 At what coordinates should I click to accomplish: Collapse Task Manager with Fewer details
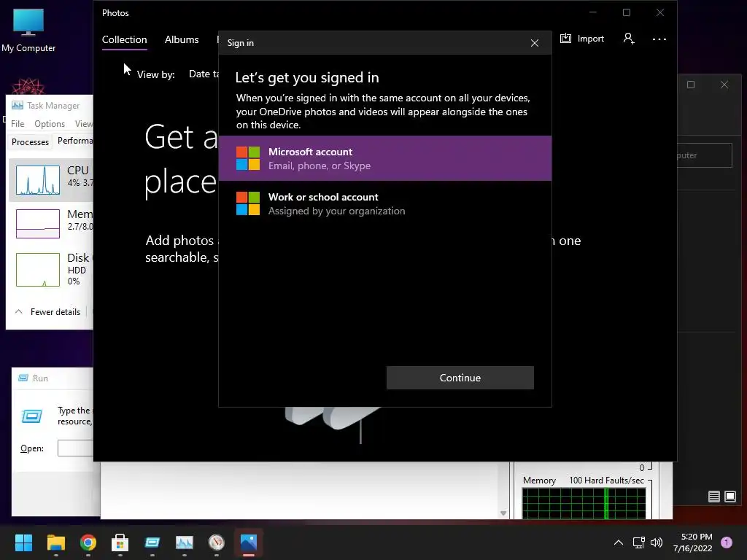(x=48, y=312)
